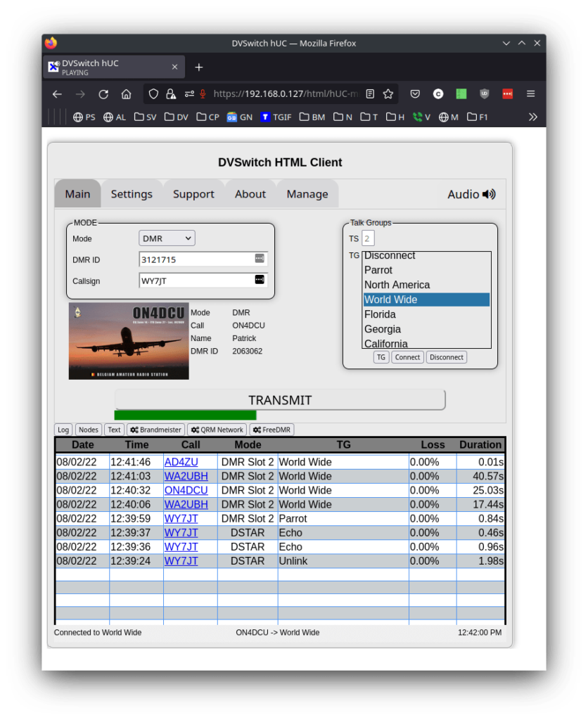Open the TGIF bookmark
The image size is (588, 720).
[x=276, y=117]
